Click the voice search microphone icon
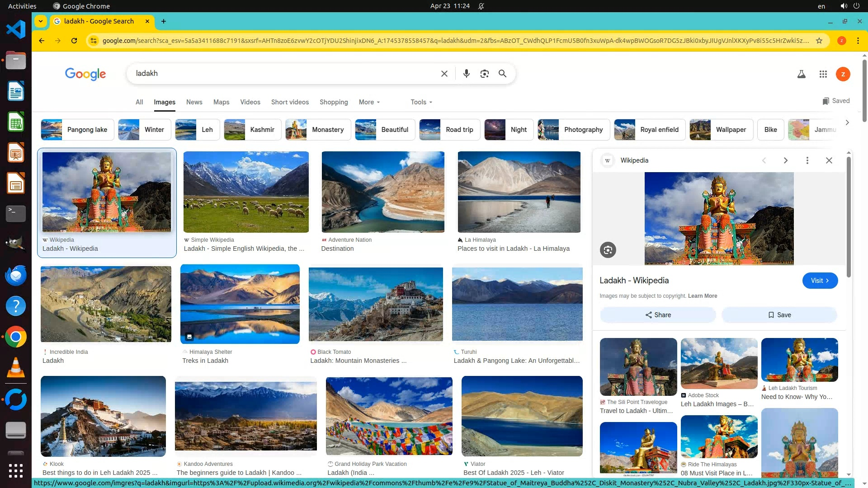This screenshot has height=488, width=868. (466, 74)
